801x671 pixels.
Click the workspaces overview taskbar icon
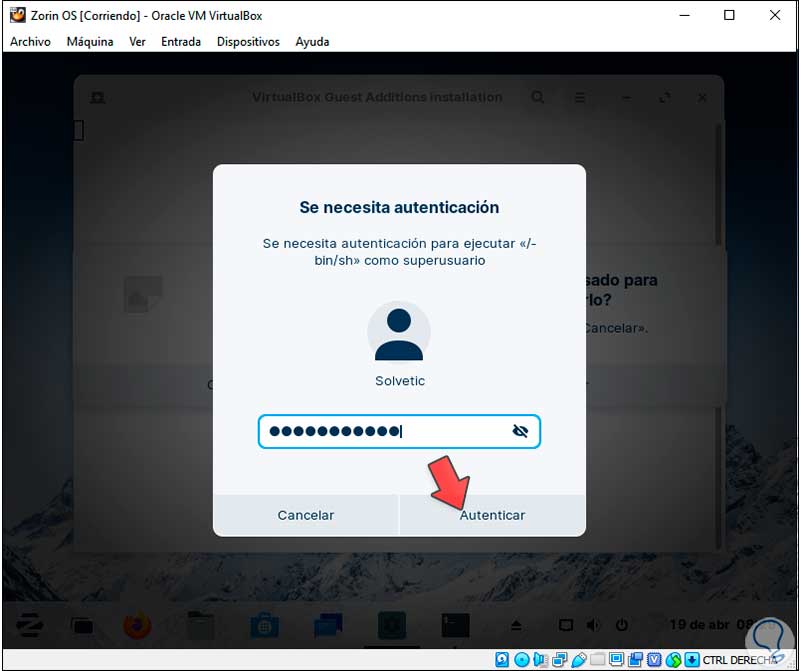coord(82,626)
